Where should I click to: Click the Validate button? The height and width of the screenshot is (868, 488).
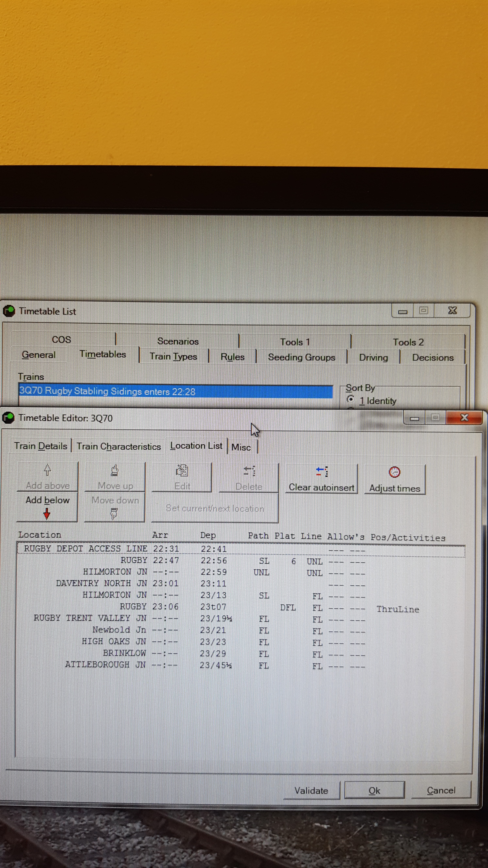pos(311,791)
